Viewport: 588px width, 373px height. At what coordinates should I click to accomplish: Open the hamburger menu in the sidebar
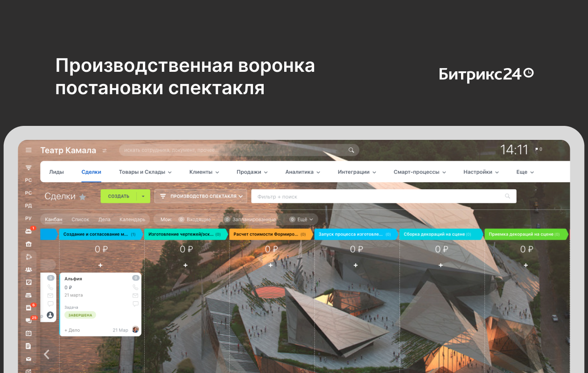coord(28,150)
